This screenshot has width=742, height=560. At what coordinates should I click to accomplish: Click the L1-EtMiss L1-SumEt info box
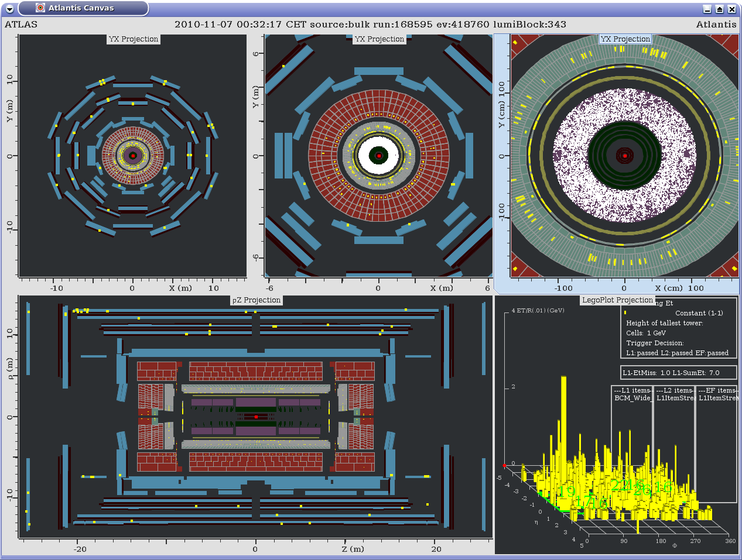coord(678,373)
